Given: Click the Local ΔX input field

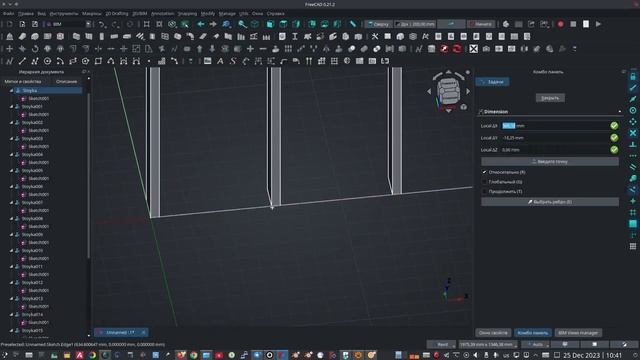Looking at the screenshot, I should click(x=555, y=126).
